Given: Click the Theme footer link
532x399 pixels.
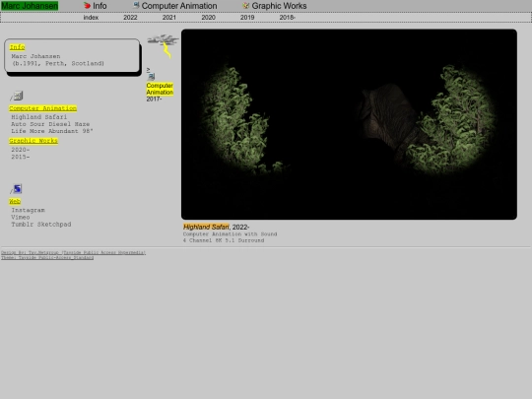Looking at the screenshot, I should 47,257.
